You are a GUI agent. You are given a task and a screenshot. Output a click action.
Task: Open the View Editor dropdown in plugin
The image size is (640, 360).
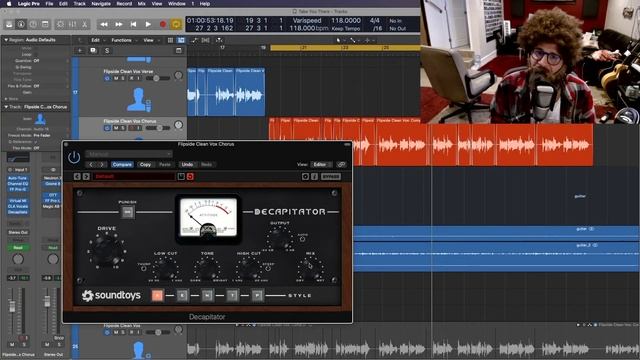click(x=322, y=164)
